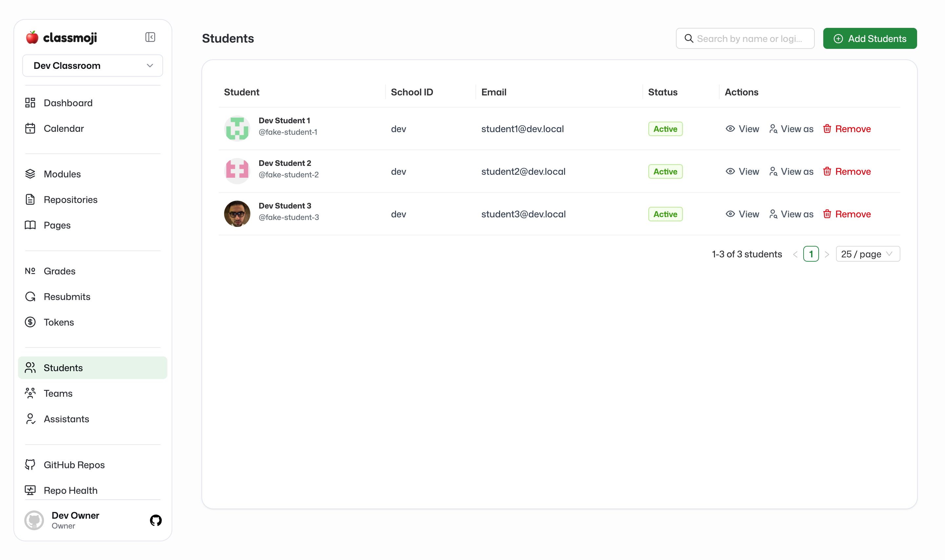This screenshot has height=560, width=945.
Task: View Dev Student 3's details
Action: coord(742,214)
